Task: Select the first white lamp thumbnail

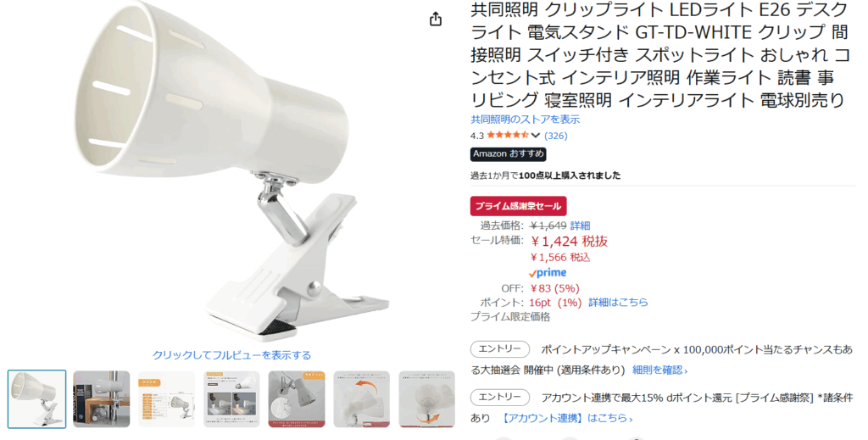Action: (x=37, y=399)
